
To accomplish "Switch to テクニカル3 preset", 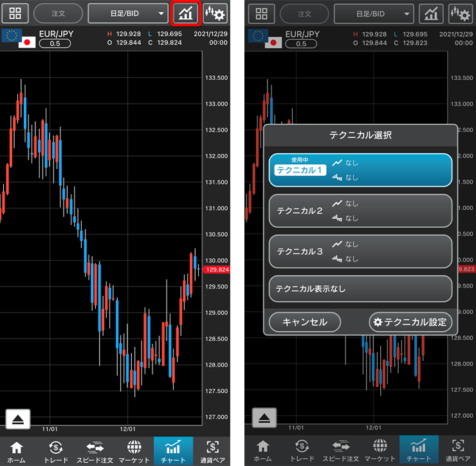I will point(360,251).
